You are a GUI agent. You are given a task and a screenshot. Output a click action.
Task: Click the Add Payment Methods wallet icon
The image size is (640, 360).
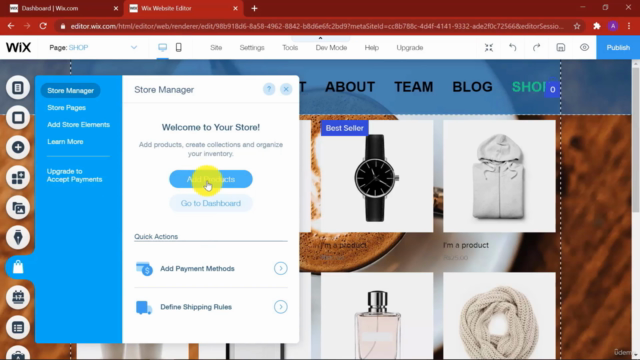[x=144, y=269]
